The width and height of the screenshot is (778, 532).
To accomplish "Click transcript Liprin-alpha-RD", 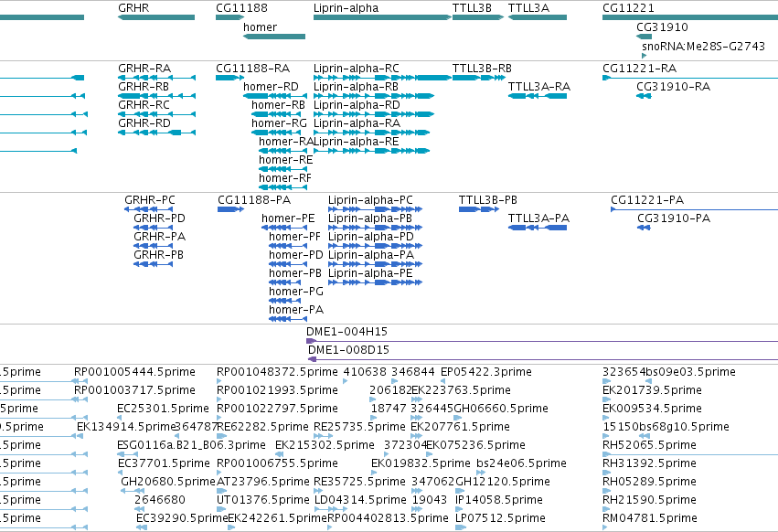I will coord(374,114).
